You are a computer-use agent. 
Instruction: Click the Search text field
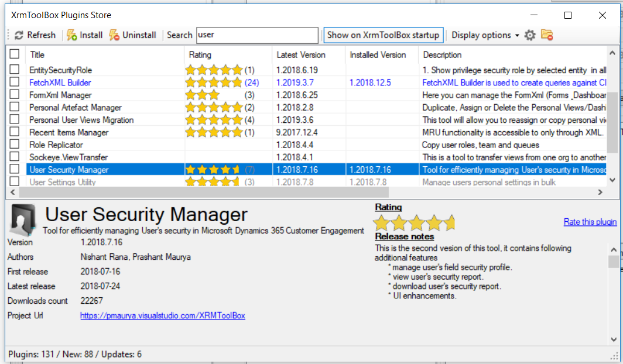coord(257,35)
